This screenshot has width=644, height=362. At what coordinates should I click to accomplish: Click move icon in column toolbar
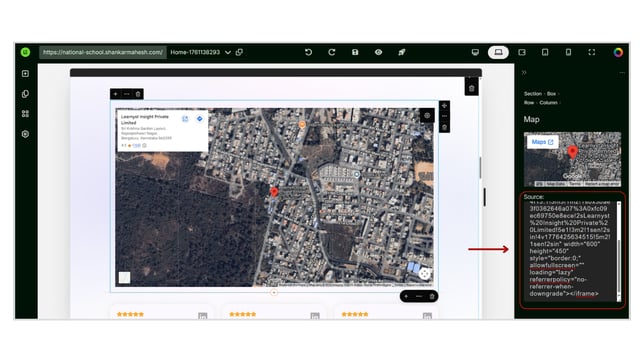point(444,106)
